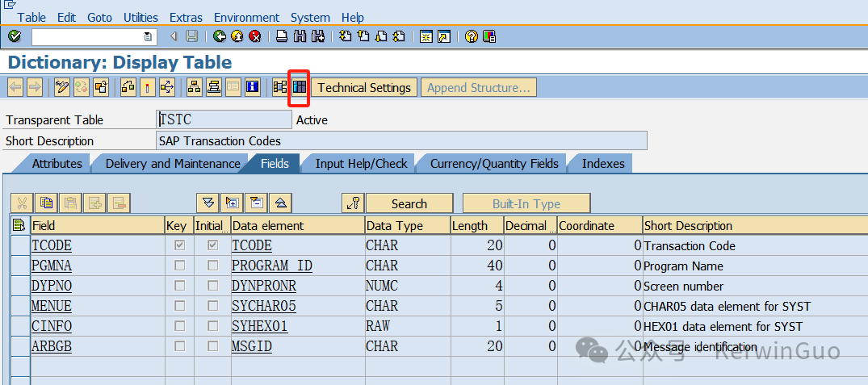Image resolution: width=868 pixels, height=385 pixels.
Task: Toggle Key checkbox for TCODE row
Action: 179,245
